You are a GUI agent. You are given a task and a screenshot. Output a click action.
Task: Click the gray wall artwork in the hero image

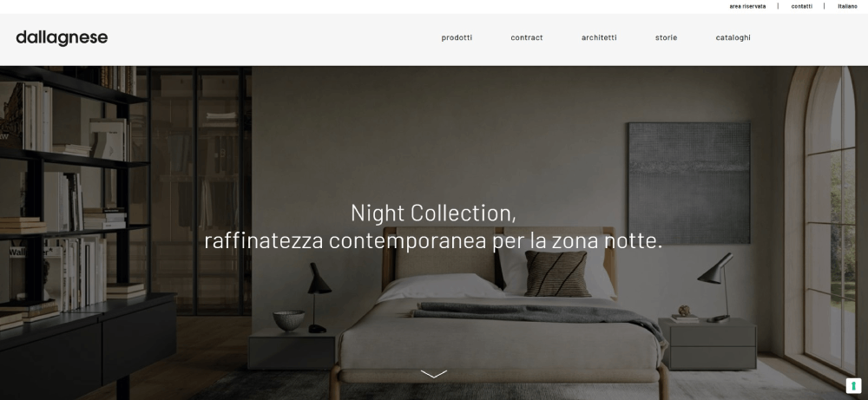(x=689, y=183)
